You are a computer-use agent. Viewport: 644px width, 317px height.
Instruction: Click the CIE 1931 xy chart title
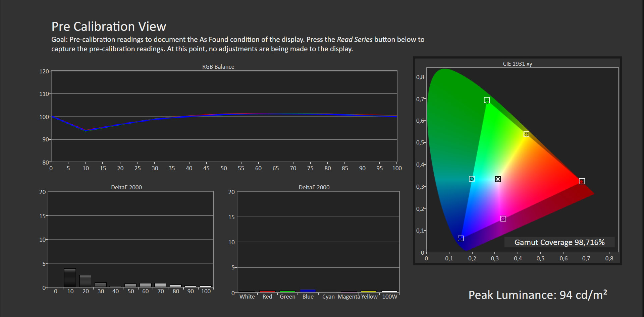517,64
